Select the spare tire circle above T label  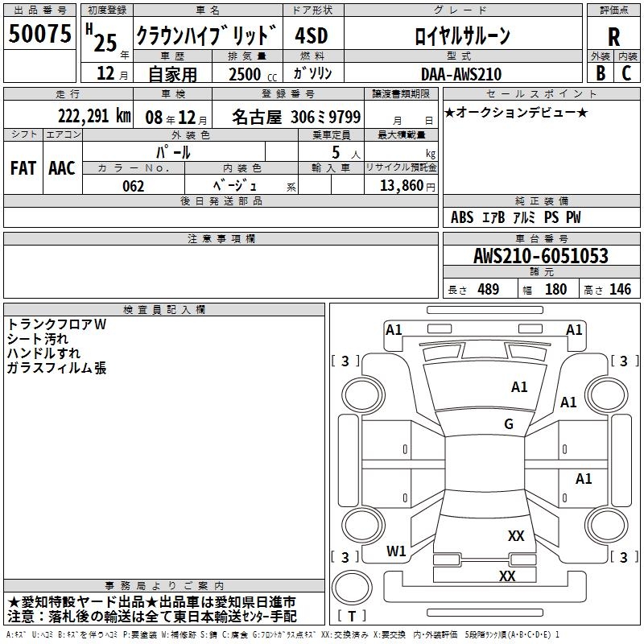click(x=352, y=587)
